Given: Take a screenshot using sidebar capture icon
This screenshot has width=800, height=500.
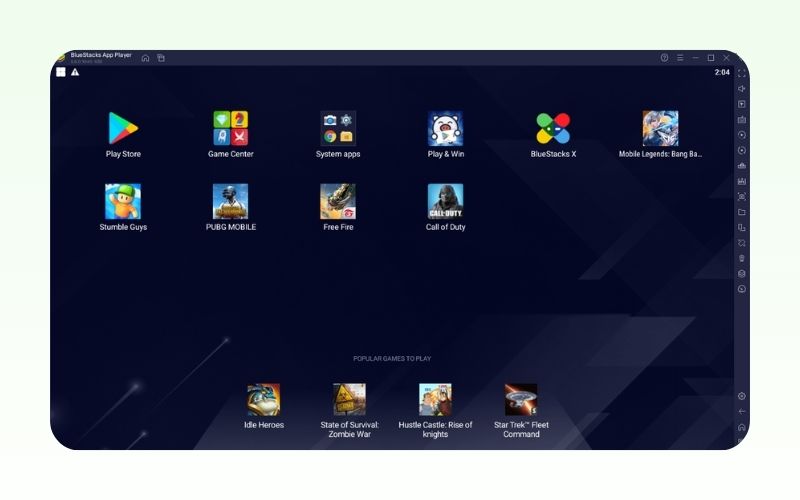Looking at the screenshot, I should coord(742,196).
